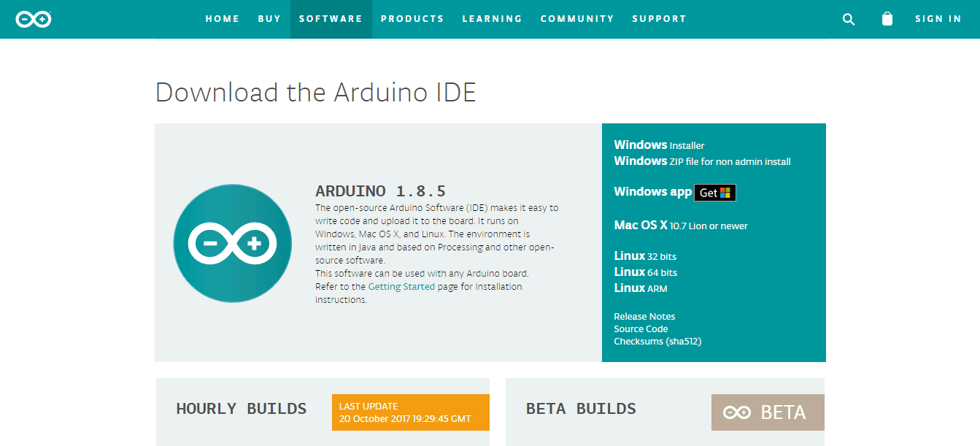980x446 pixels.
Task: Download the Windows Installer
Action: [659, 145]
